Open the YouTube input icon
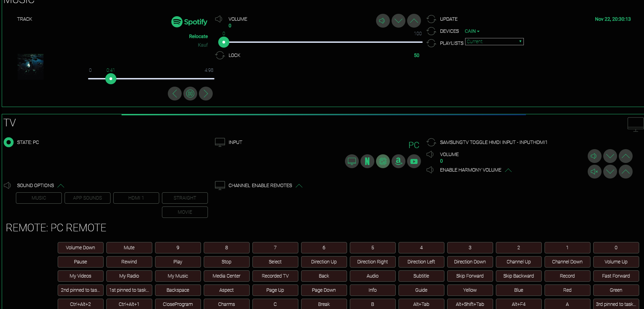This screenshot has height=309, width=644. pyautogui.click(x=414, y=161)
